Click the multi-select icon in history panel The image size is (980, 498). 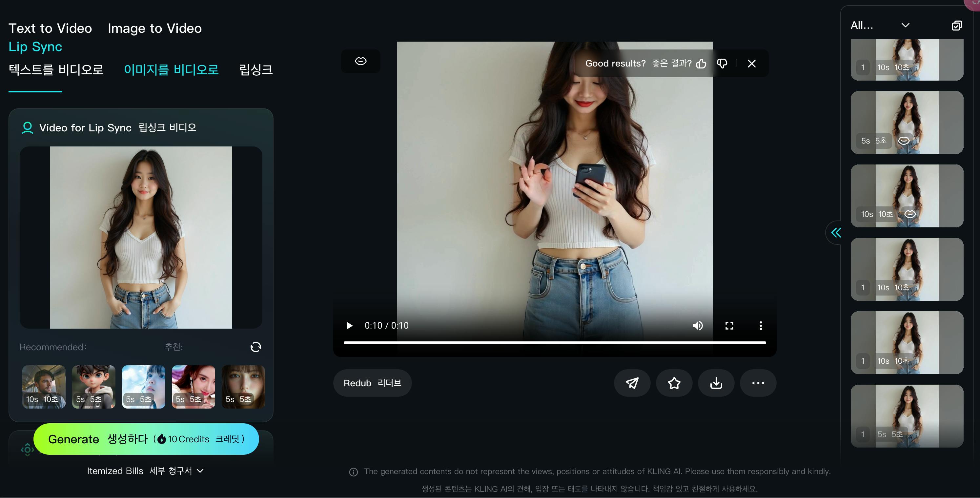[x=956, y=26]
